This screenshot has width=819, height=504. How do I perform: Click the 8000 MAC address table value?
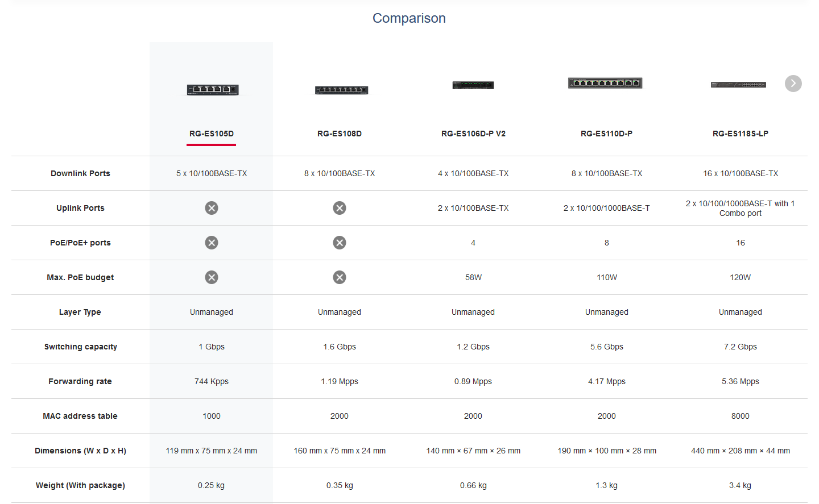click(741, 416)
